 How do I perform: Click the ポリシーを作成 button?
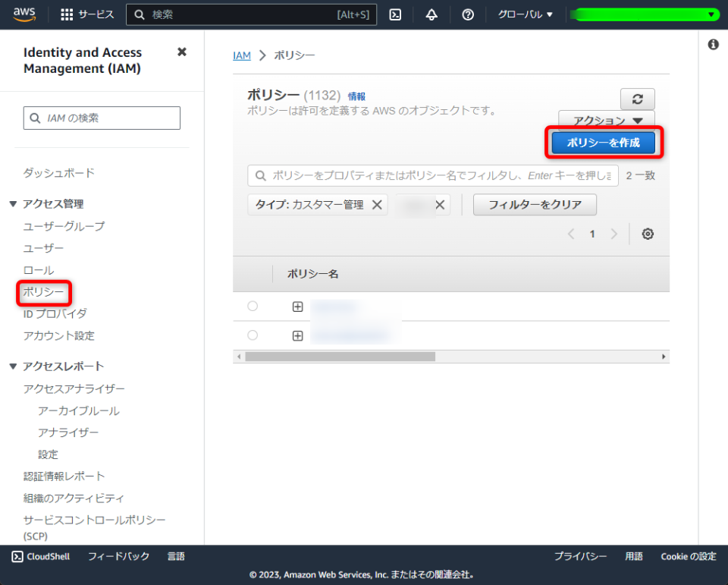[603, 143]
